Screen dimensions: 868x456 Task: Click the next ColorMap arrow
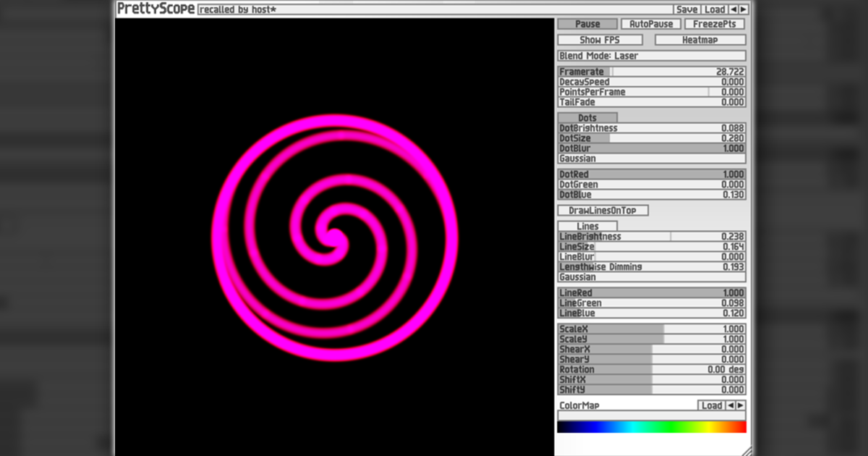[x=740, y=405]
